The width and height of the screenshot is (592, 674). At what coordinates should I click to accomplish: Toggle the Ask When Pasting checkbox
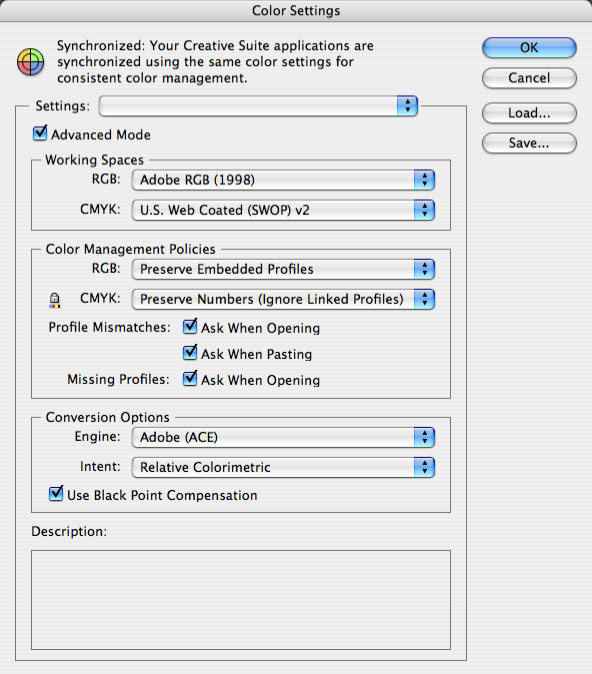click(x=190, y=353)
